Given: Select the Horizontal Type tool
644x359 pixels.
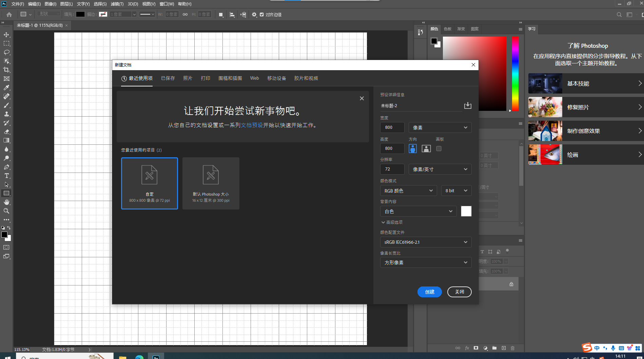Looking at the screenshot, I should [x=6, y=176].
